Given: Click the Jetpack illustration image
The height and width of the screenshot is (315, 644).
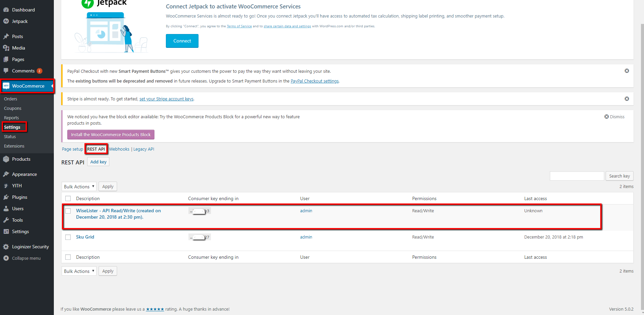Looking at the screenshot, I should click(x=111, y=32).
